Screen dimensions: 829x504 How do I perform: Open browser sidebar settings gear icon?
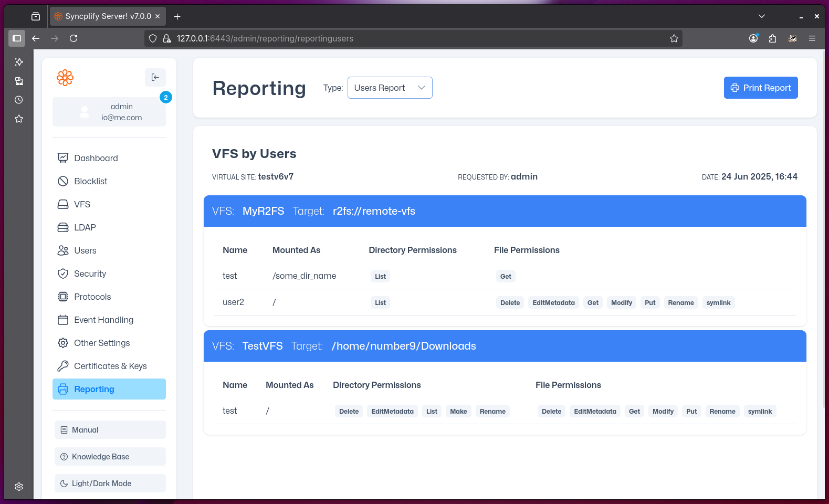19,487
